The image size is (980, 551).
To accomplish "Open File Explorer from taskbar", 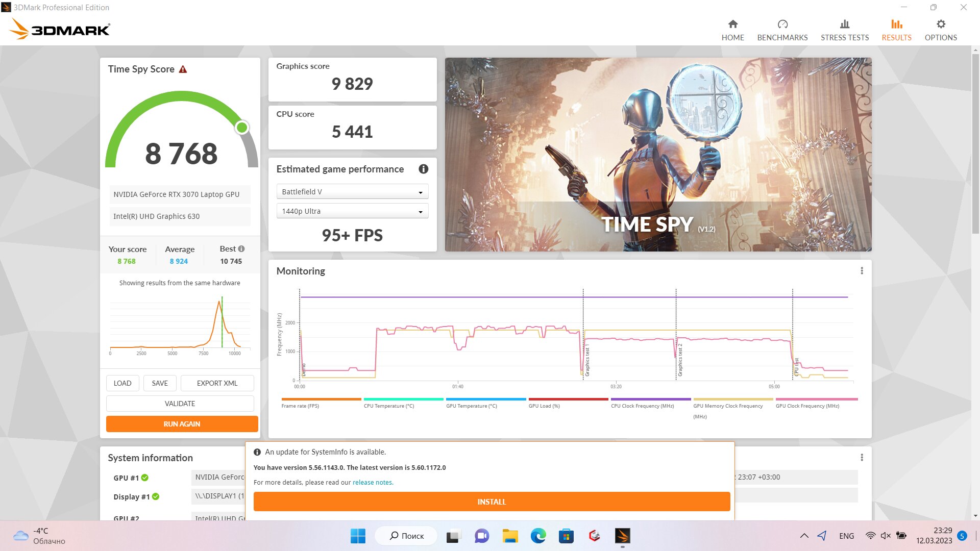I will (510, 536).
